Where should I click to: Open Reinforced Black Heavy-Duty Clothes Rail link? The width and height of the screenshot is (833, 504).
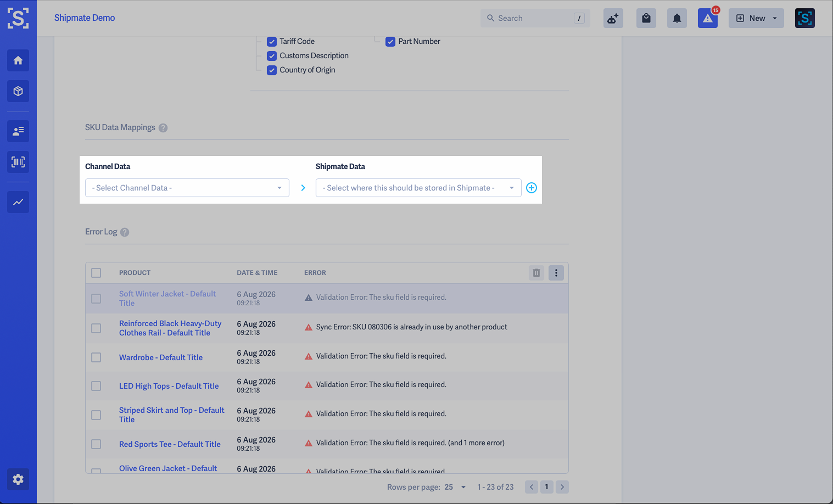170,328
